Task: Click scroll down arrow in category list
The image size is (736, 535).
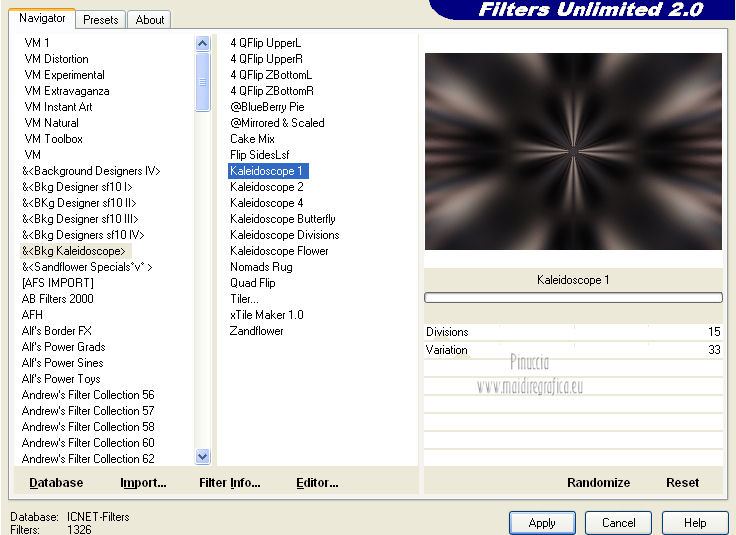Action: (202, 456)
